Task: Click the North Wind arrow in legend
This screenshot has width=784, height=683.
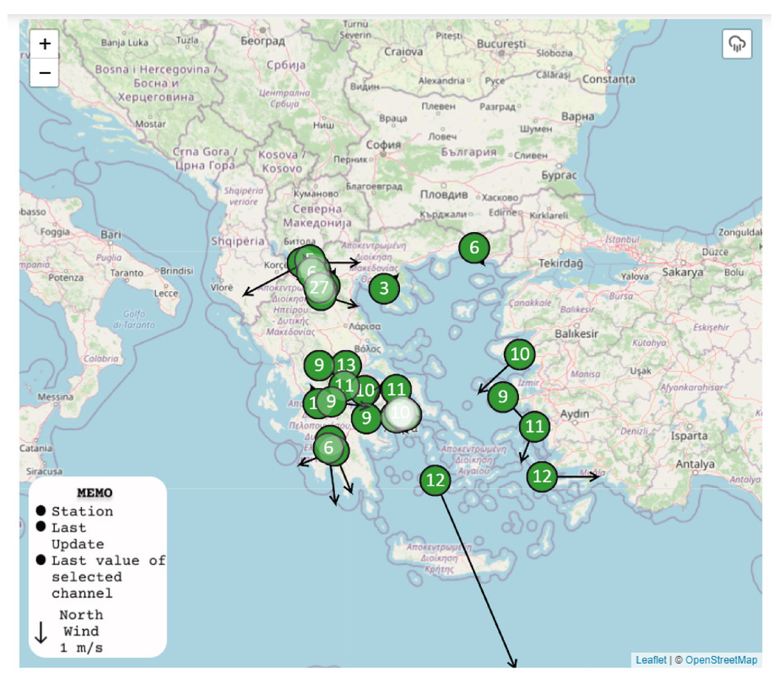Action: pyautogui.click(x=41, y=633)
